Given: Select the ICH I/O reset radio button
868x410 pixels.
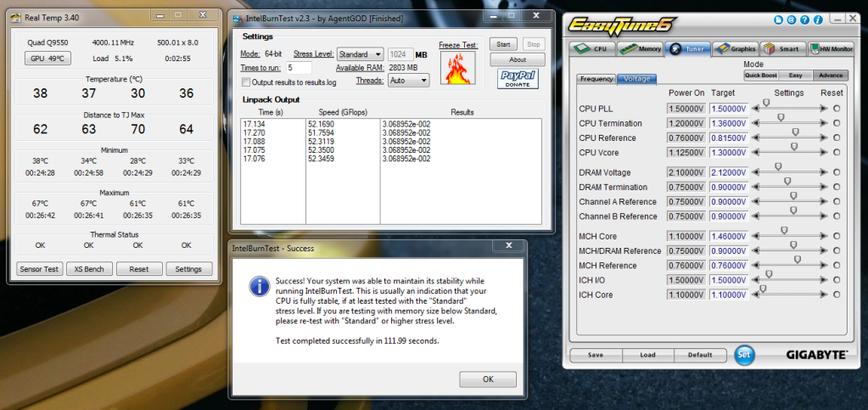Looking at the screenshot, I should point(837,280).
